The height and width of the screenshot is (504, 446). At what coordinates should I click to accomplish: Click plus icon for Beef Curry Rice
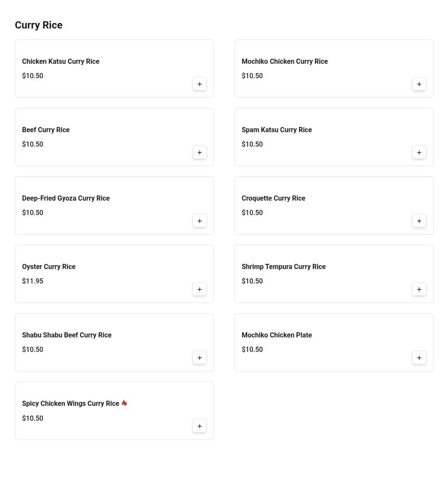(200, 153)
